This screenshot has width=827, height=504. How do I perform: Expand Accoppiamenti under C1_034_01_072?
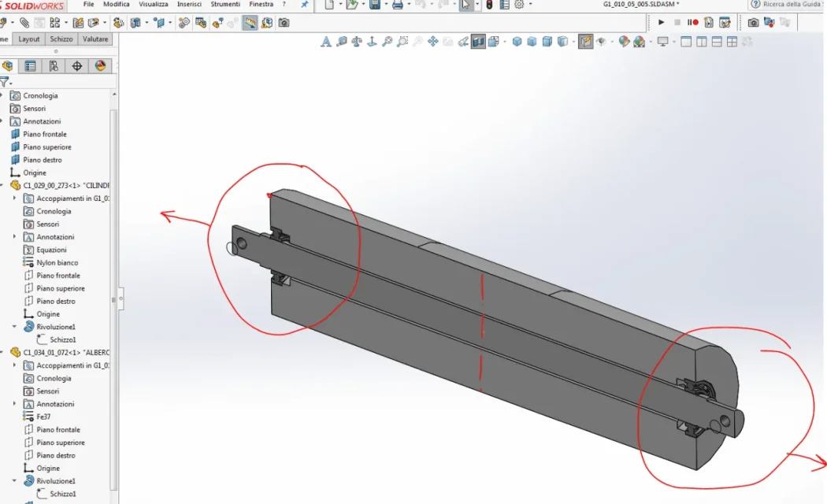click(x=14, y=365)
